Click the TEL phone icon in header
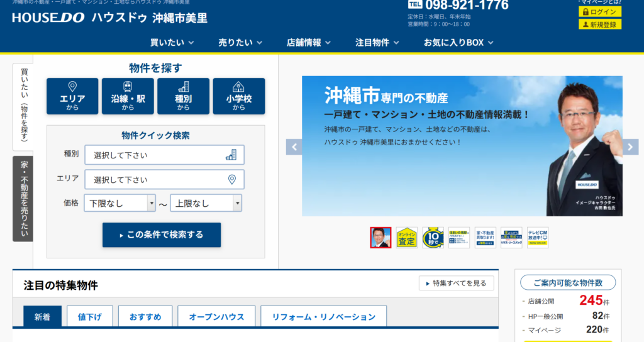This screenshot has width=644, height=342. [415, 4]
